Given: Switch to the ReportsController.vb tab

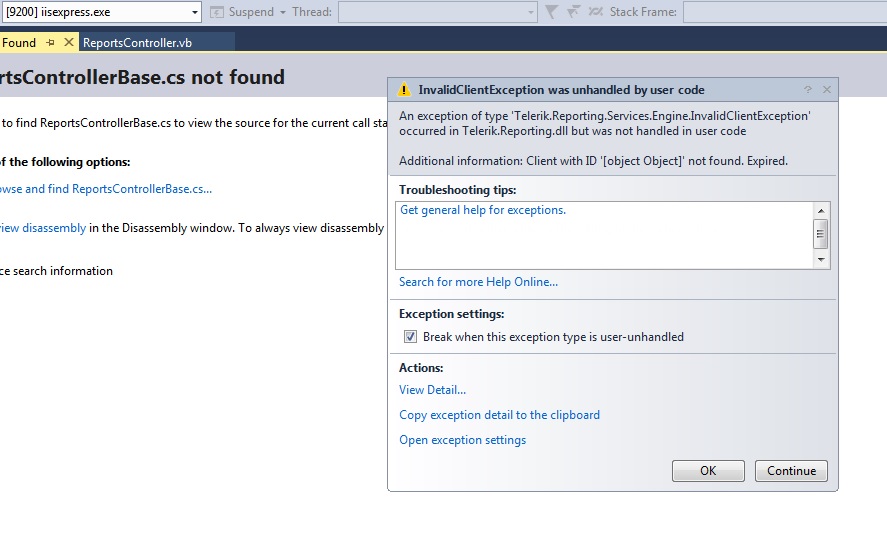Looking at the screenshot, I should (x=138, y=43).
